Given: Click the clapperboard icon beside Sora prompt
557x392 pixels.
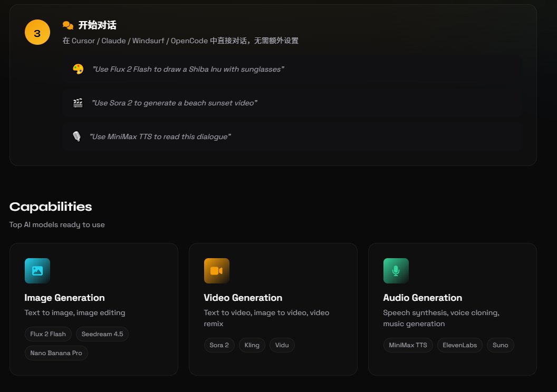Looking at the screenshot, I should point(77,103).
